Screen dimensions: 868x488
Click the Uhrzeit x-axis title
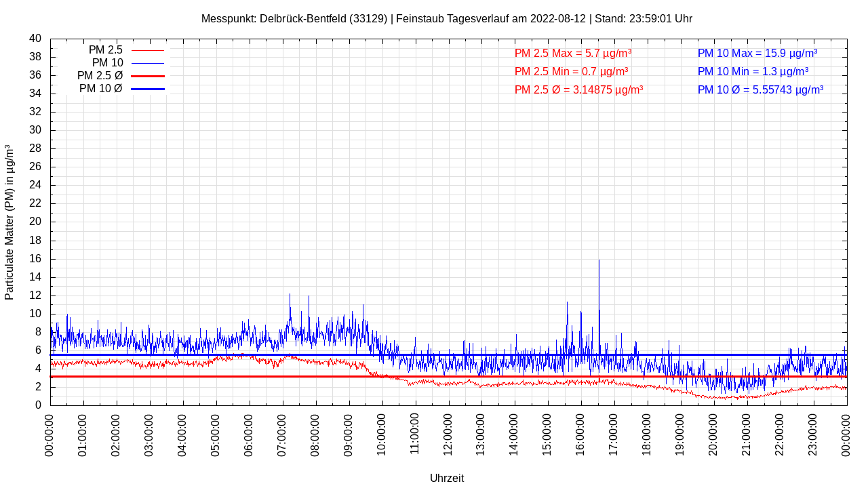pyautogui.click(x=447, y=478)
